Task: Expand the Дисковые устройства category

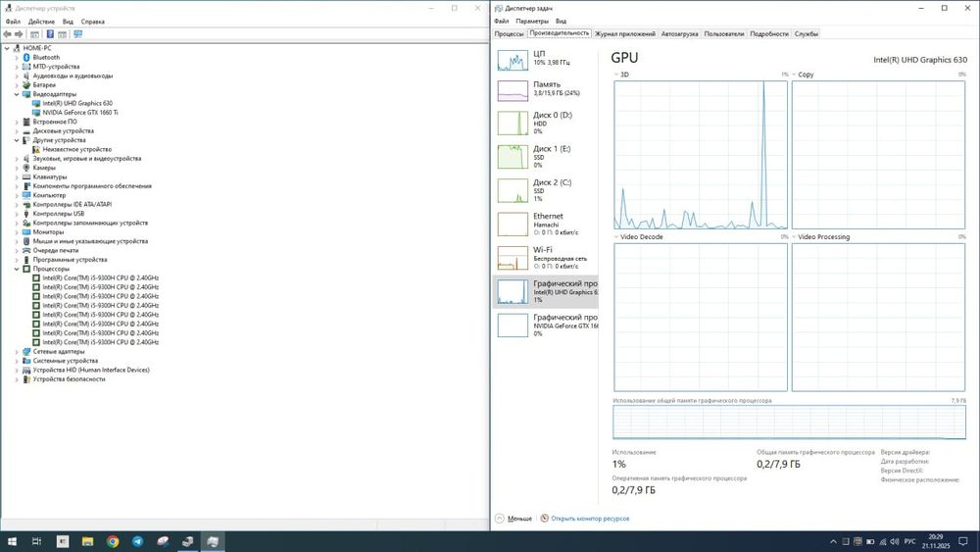Action: (17, 131)
